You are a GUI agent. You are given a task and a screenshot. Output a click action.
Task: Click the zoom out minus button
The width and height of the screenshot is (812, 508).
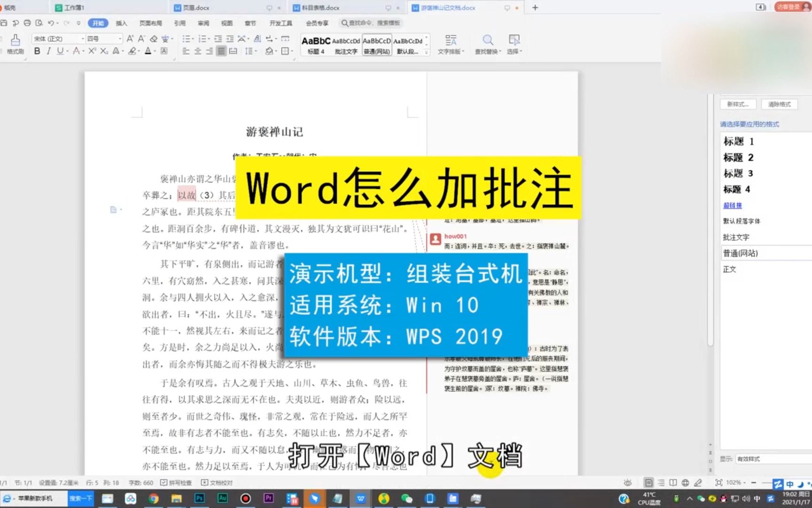(x=754, y=483)
